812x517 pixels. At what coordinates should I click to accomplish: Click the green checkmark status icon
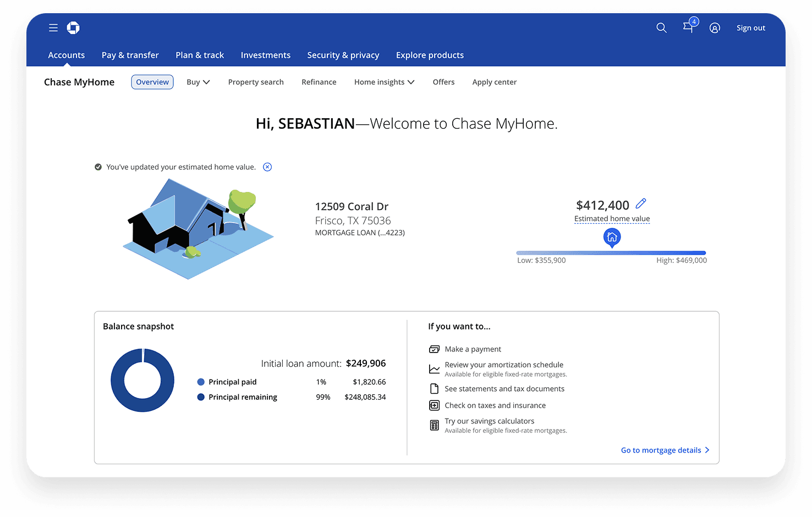(98, 167)
